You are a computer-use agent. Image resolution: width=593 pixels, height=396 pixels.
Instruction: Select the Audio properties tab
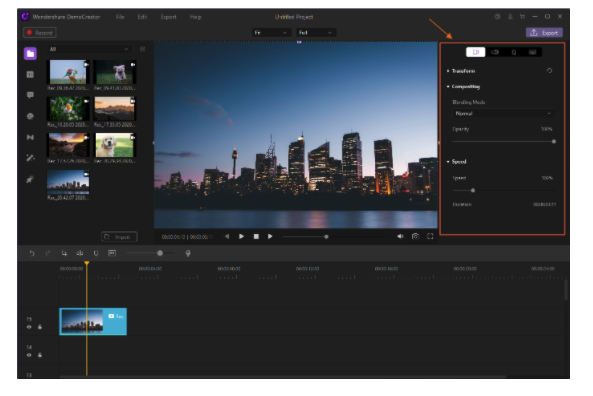pyautogui.click(x=495, y=52)
